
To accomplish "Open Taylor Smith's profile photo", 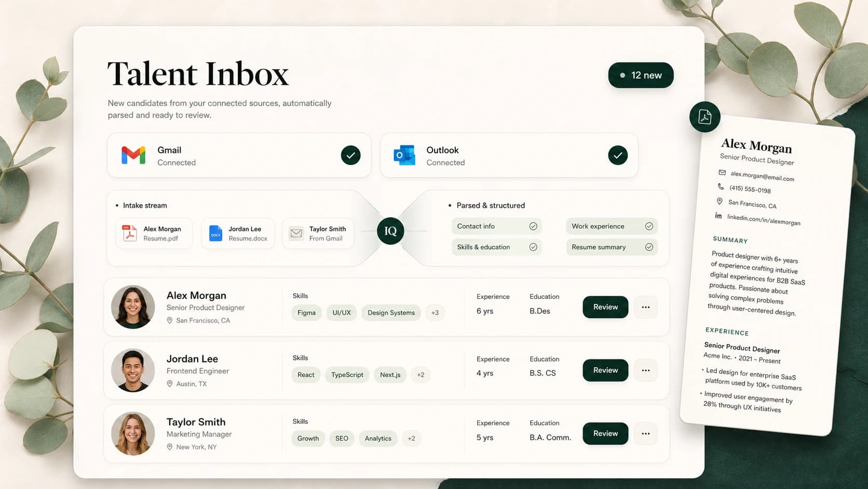I will pyautogui.click(x=133, y=433).
